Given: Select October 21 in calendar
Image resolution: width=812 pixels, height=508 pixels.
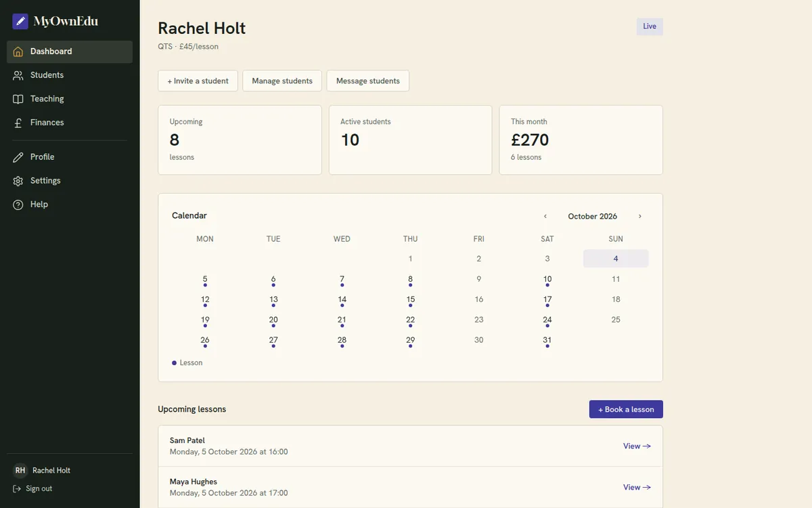Looking at the screenshot, I should pyautogui.click(x=342, y=320).
